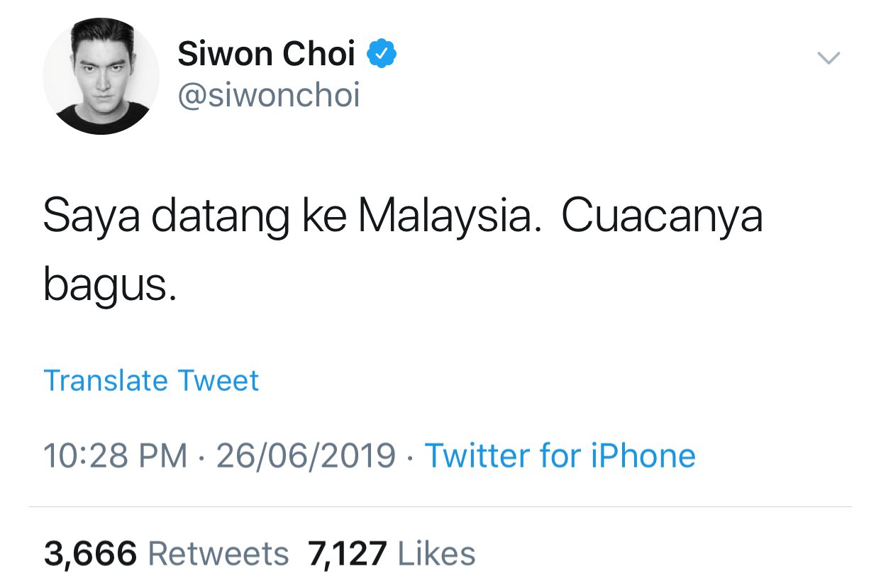Screen dimensions: 881x588
Task: Click the word Translate in the blue link
Action: pyautogui.click(x=106, y=381)
